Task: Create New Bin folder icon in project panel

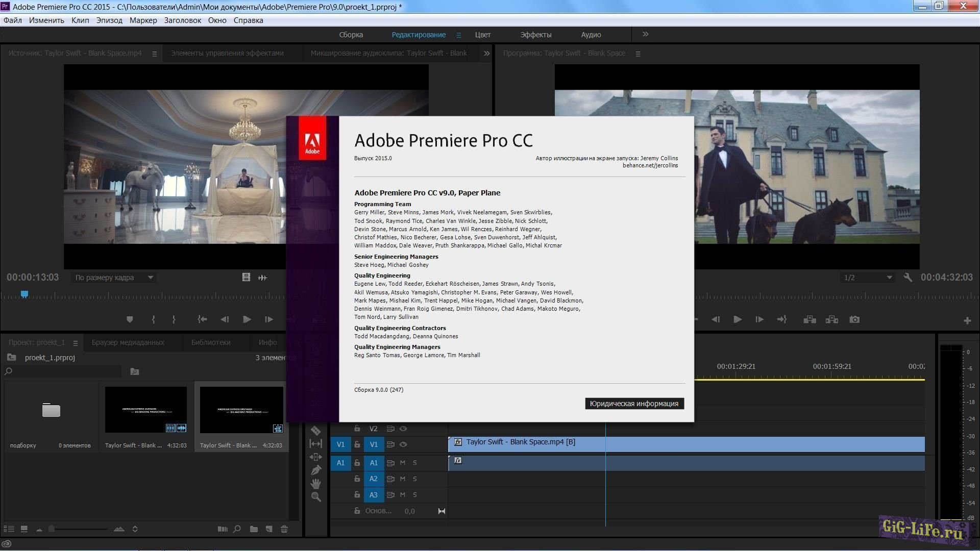Action: click(254, 529)
